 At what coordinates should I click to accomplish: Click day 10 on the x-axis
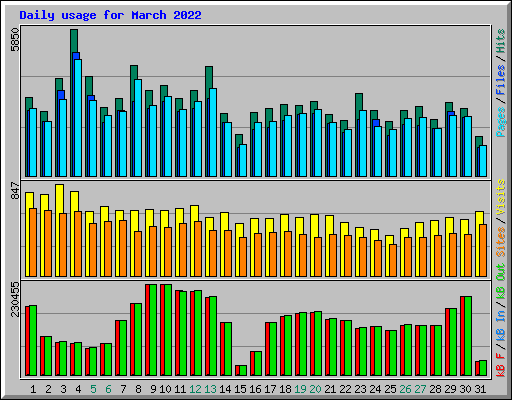point(165,389)
